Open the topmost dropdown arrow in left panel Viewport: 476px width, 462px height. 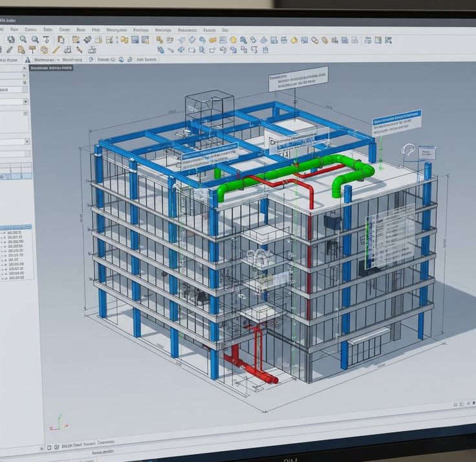25,68
